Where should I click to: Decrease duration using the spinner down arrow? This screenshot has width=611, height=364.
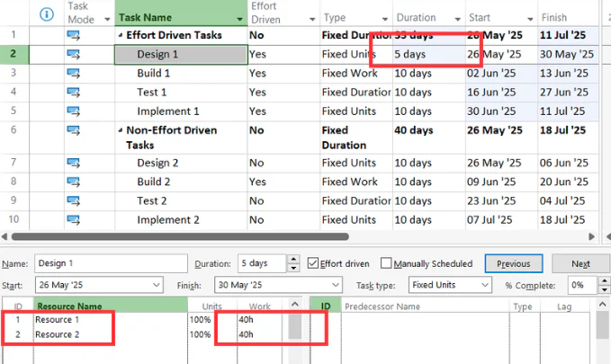[294, 268]
